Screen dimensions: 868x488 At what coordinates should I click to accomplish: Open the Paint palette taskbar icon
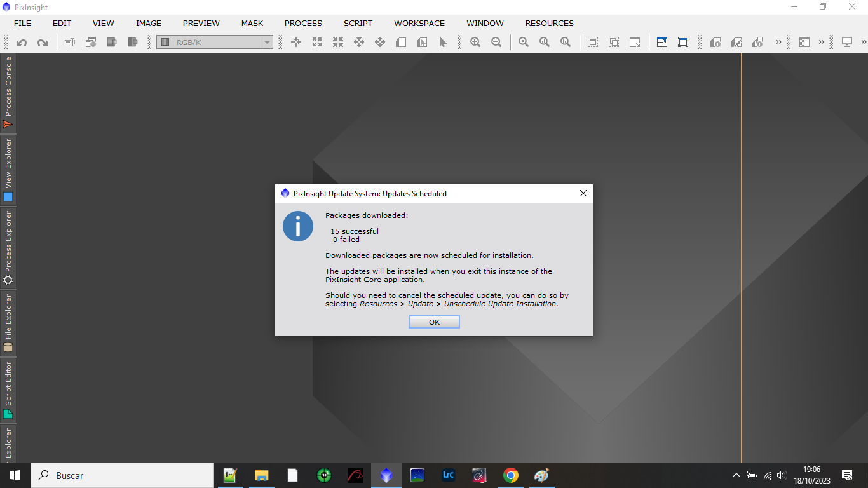click(541, 475)
